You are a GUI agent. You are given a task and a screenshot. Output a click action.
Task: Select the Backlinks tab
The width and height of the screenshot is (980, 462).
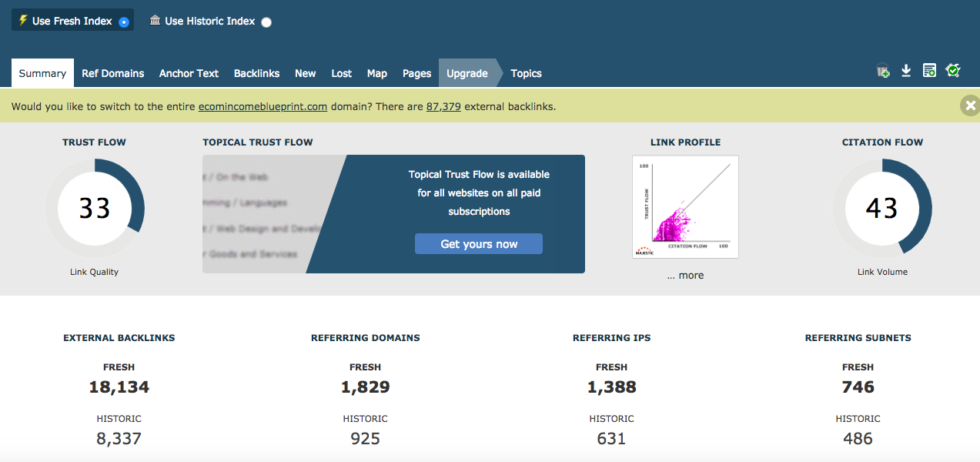[256, 72]
